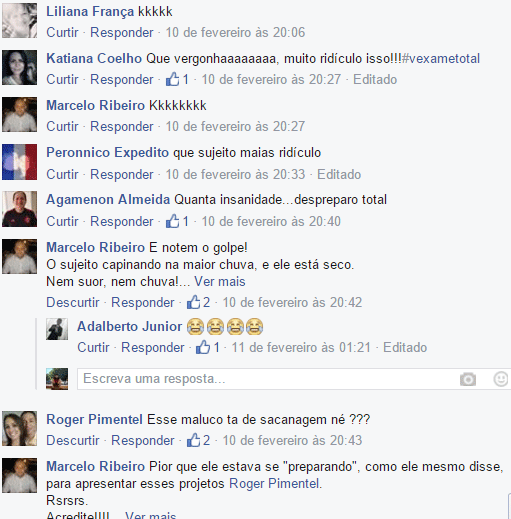Click thumbs-up count on Katiana Coelho's comment
This screenshot has width=511, height=519.
pos(177,80)
